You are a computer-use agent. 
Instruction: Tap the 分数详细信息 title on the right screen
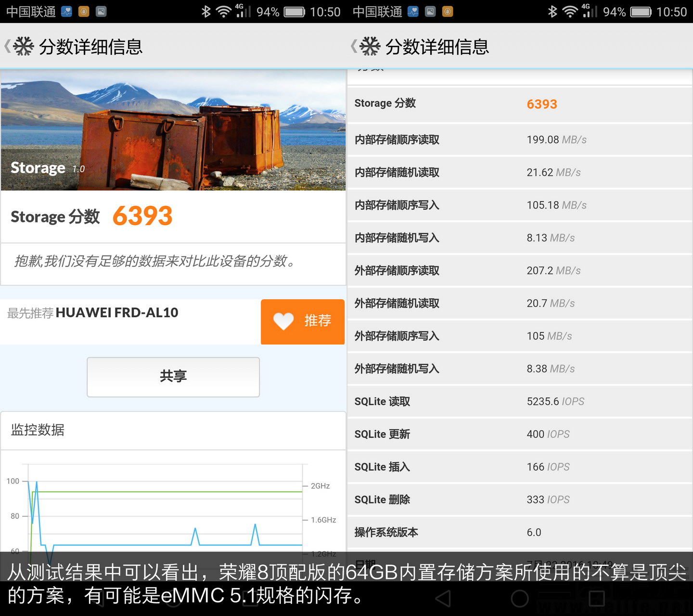[x=437, y=47]
